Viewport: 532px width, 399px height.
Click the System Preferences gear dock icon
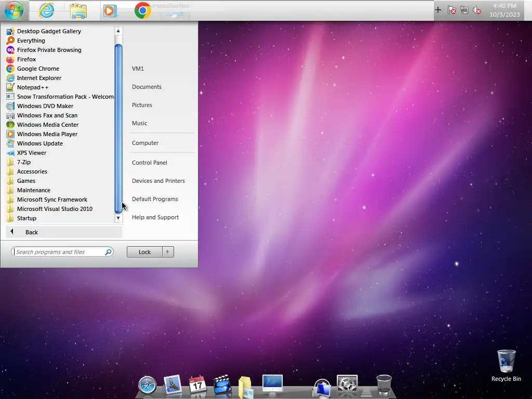[x=347, y=384]
